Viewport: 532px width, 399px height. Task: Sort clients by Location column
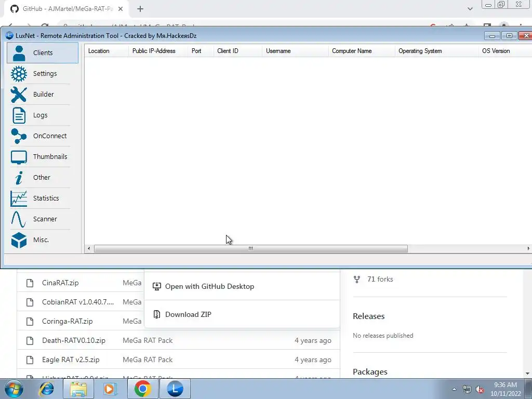coord(106,51)
